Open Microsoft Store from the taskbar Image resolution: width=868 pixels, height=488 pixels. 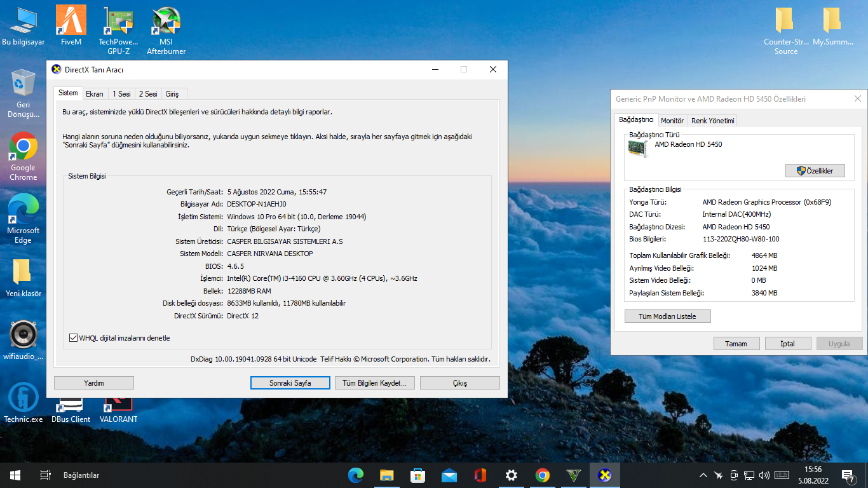(417, 475)
